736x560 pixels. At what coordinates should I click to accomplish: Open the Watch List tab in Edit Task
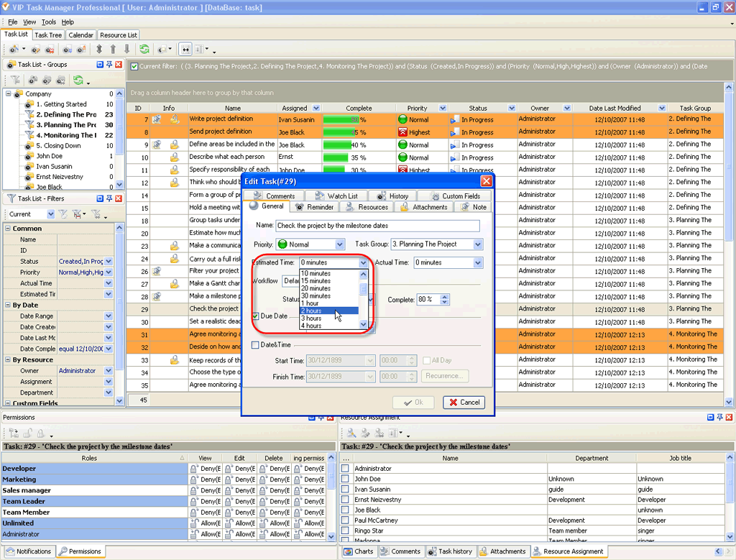[x=336, y=196]
